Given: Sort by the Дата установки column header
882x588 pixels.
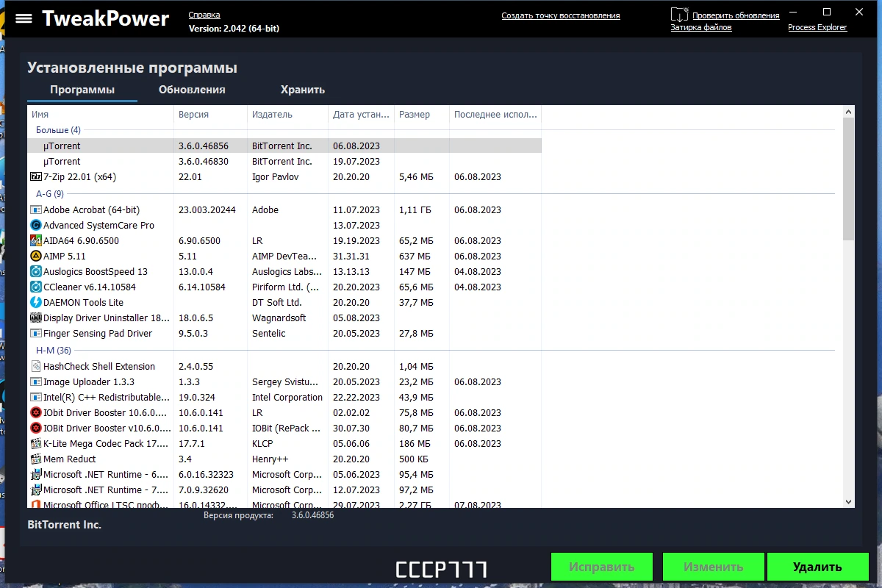Looking at the screenshot, I should (362, 115).
